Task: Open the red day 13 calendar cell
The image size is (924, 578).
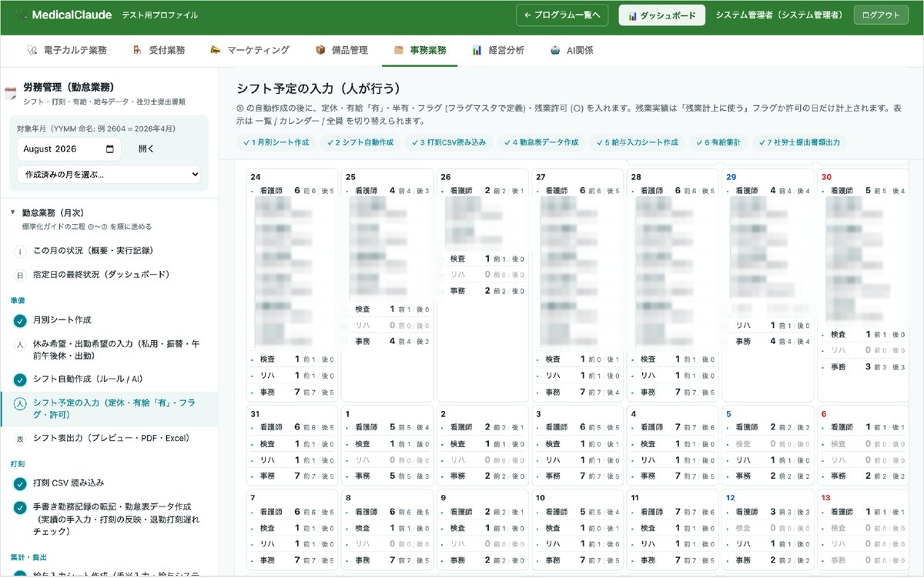Action: 863,530
